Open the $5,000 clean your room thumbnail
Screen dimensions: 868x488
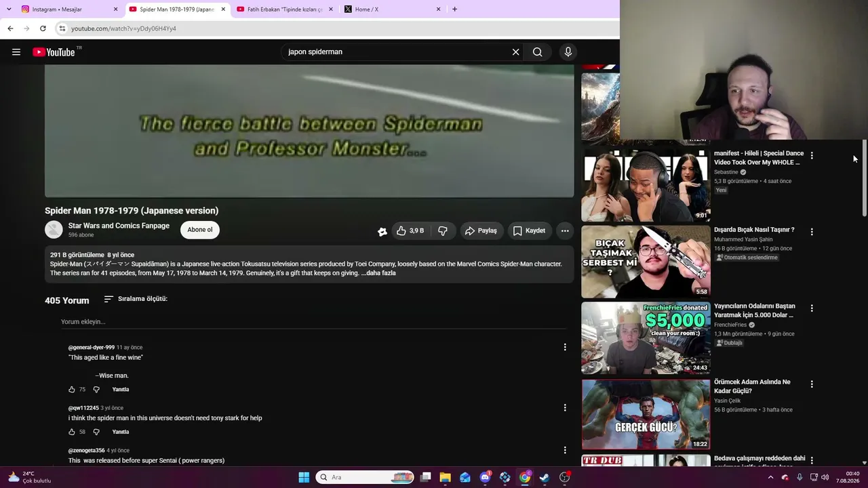coord(646,338)
